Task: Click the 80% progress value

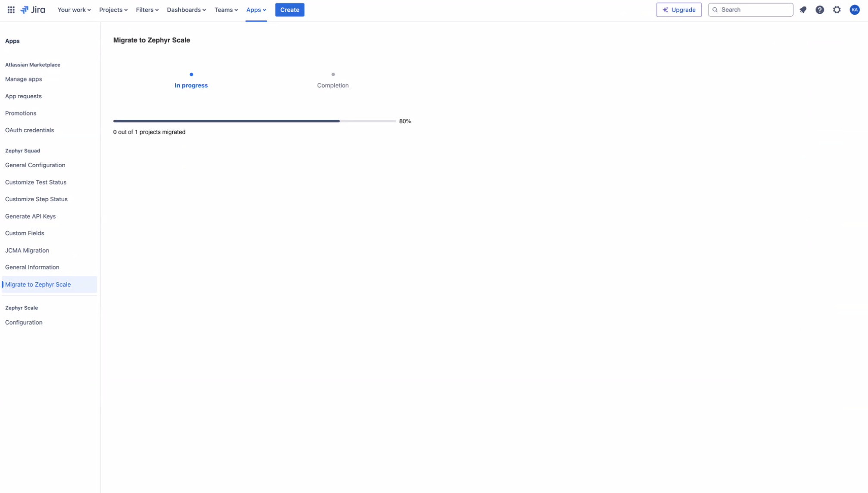Action: pyautogui.click(x=405, y=121)
